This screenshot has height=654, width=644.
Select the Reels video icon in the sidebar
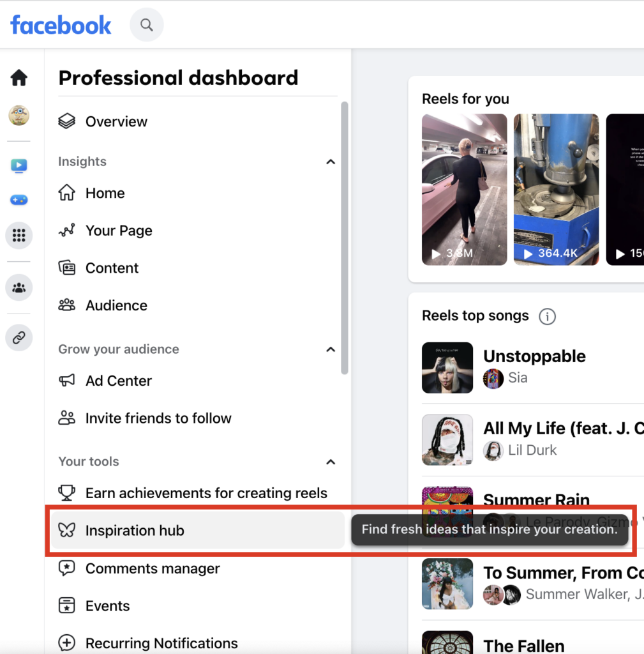(19, 165)
